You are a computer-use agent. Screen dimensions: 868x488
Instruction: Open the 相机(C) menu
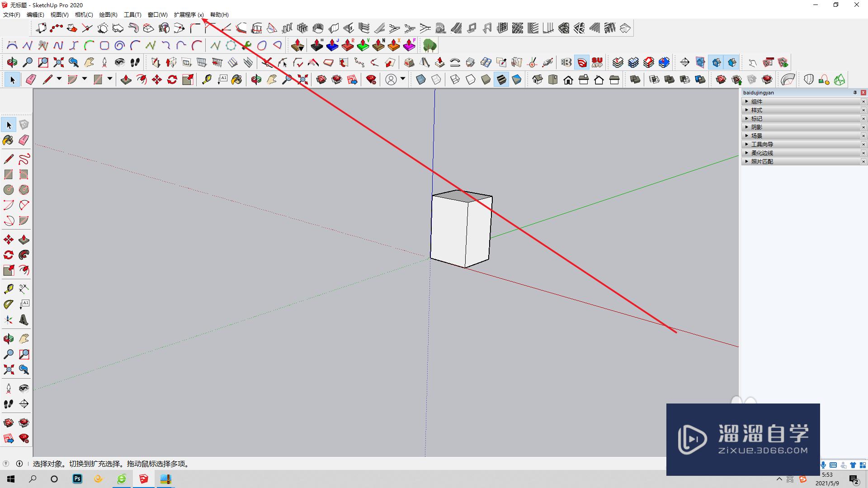[84, 15]
